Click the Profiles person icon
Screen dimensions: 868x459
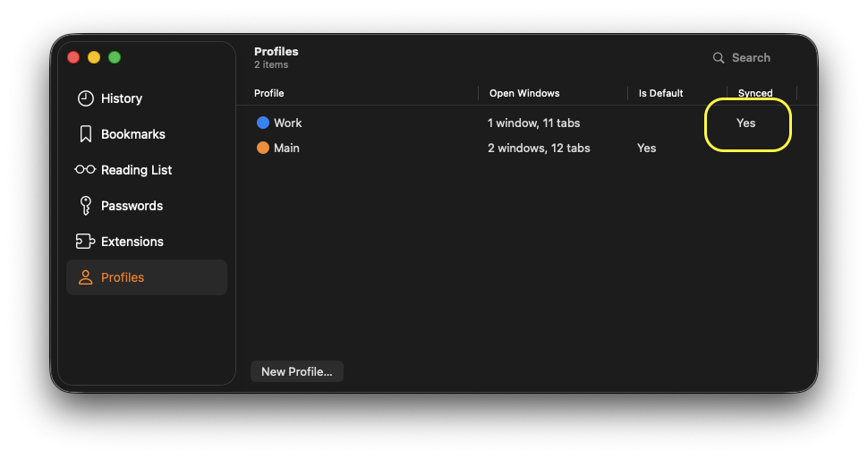86,277
